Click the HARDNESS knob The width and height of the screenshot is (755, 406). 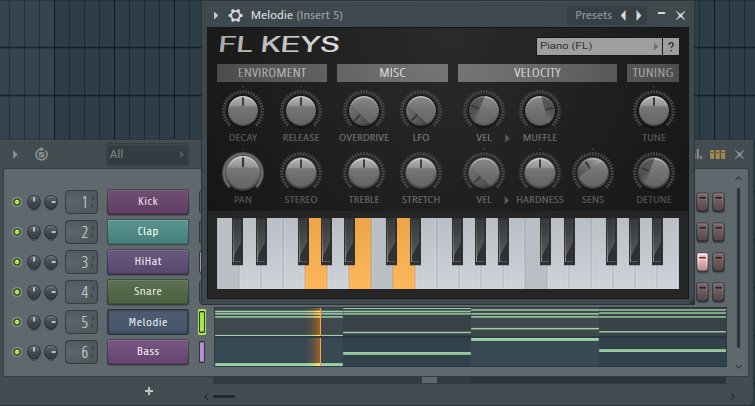(540, 172)
